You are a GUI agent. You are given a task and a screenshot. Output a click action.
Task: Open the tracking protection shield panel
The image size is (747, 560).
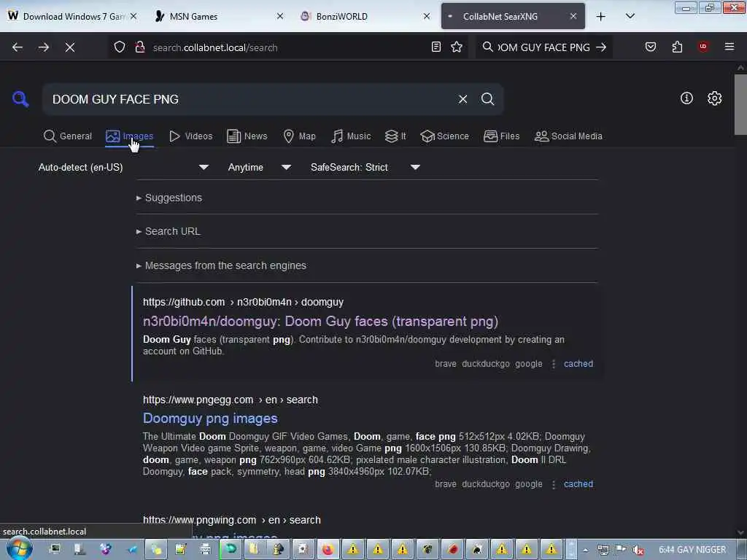click(x=120, y=47)
